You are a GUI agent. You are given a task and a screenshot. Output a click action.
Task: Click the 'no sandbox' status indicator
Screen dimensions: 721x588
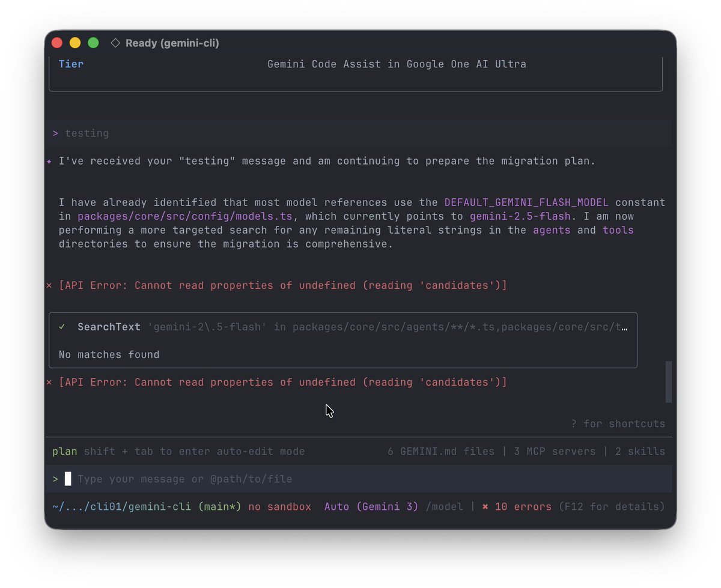[280, 507]
